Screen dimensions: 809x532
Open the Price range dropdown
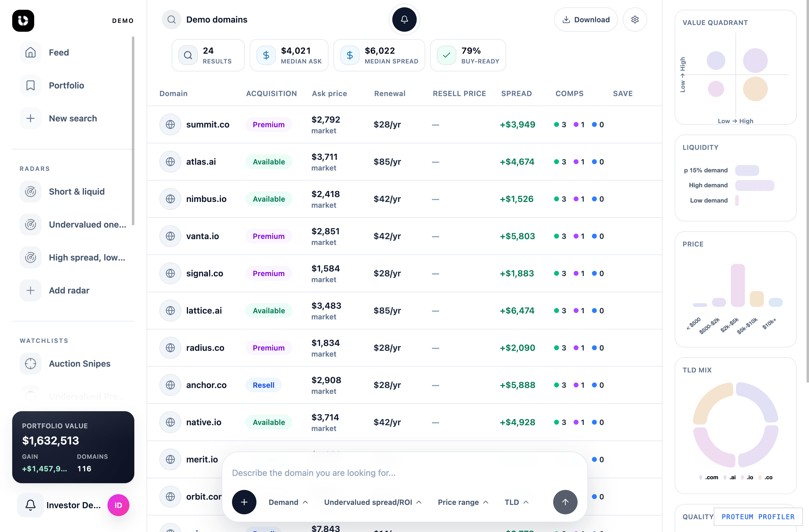(x=463, y=502)
